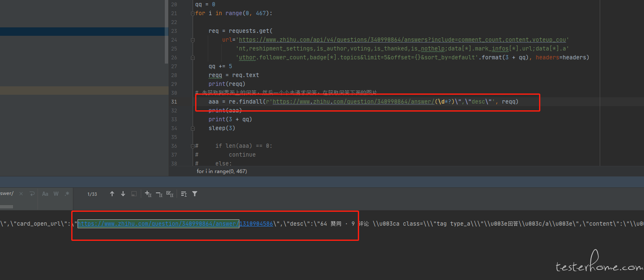The image size is (644, 280).
Task: Click 'headers=headers' argument on line 26
Action: coord(561,58)
